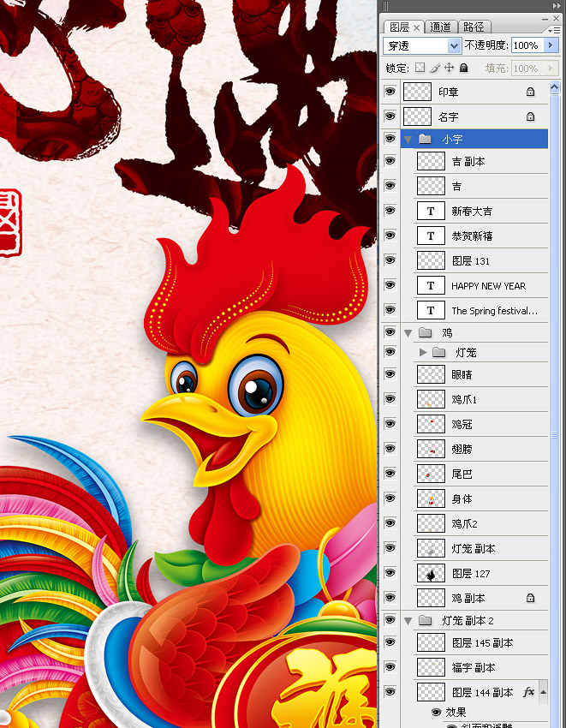This screenshot has width=566, height=728.
Task: Click T icon of 恭贺新禧 layer
Action: (x=431, y=236)
